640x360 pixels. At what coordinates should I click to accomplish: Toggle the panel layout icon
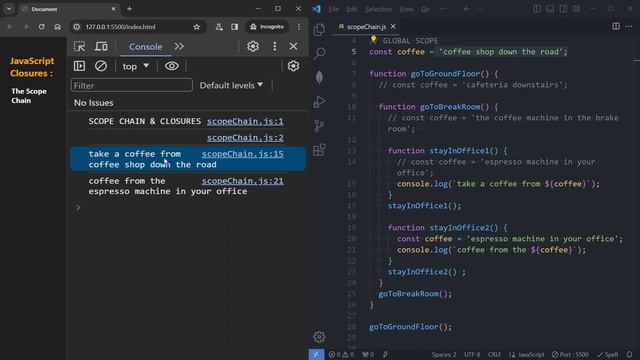[550, 9]
